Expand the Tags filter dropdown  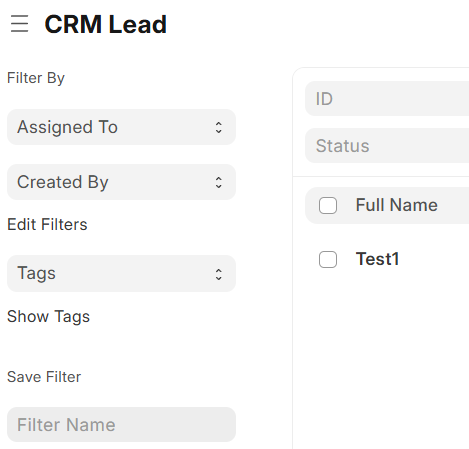pos(121,274)
